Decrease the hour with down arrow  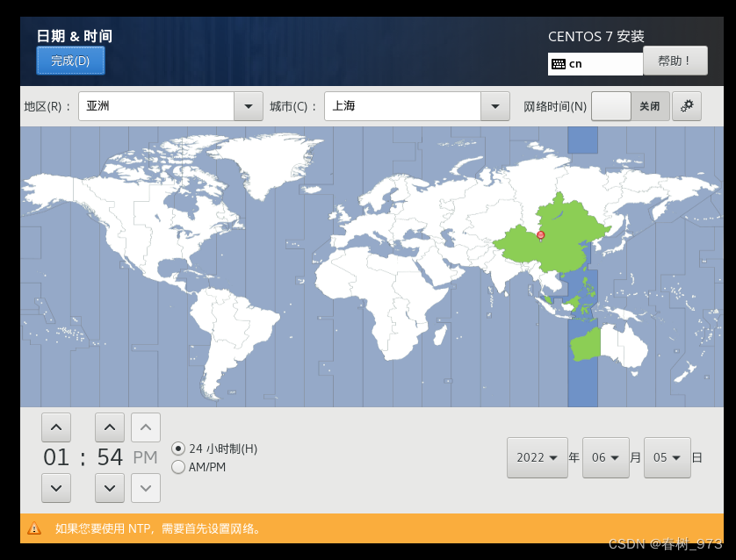click(x=56, y=488)
